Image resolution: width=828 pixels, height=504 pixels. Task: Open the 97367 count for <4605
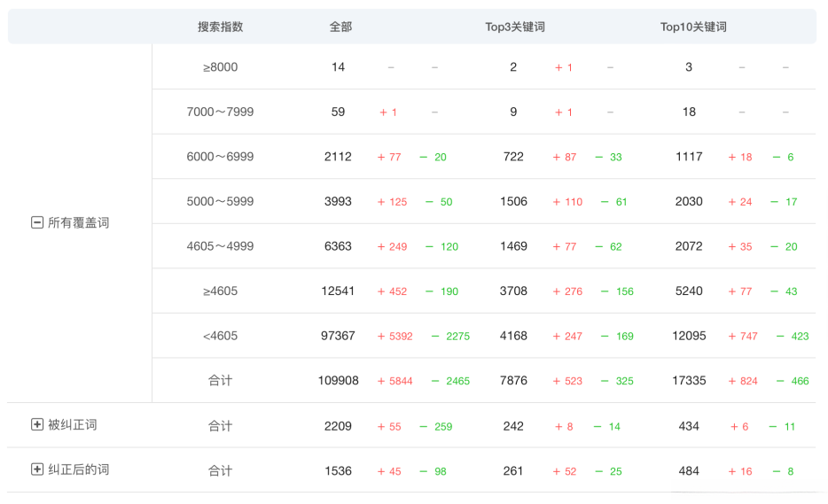coord(338,336)
